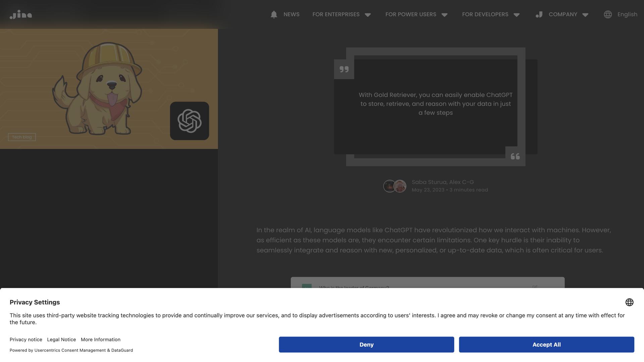Click the Jina logo in header
This screenshot has height=362, width=644.
pyautogui.click(x=21, y=14)
